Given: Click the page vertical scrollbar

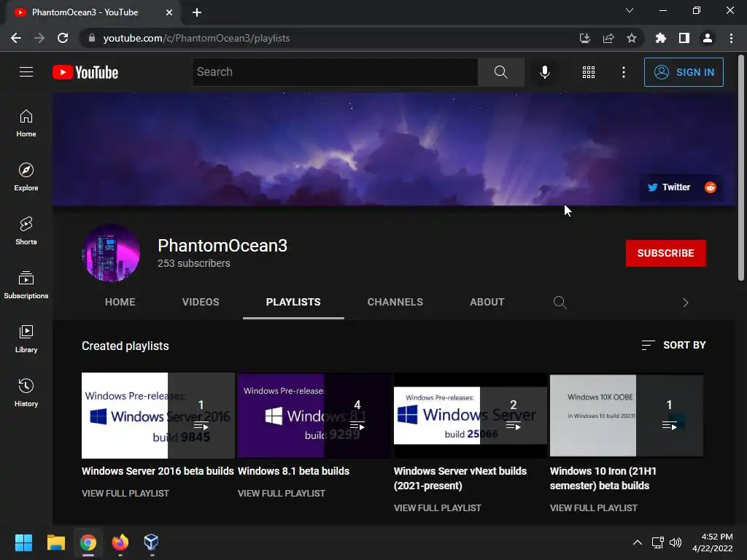Looking at the screenshot, I should 741,168.
